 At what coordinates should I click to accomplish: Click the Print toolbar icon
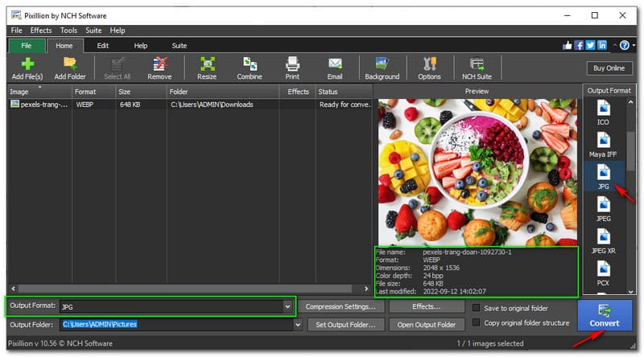click(293, 64)
